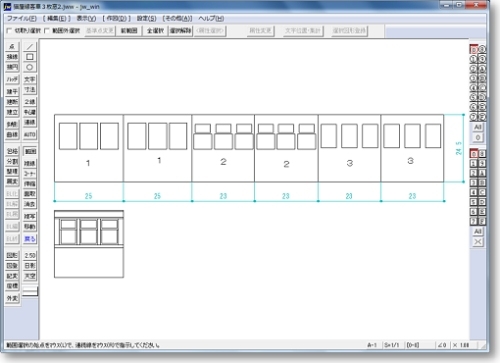This screenshot has width=500, height=363.
Task: Select the 点 point tool
Action: pyautogui.click(x=12, y=46)
